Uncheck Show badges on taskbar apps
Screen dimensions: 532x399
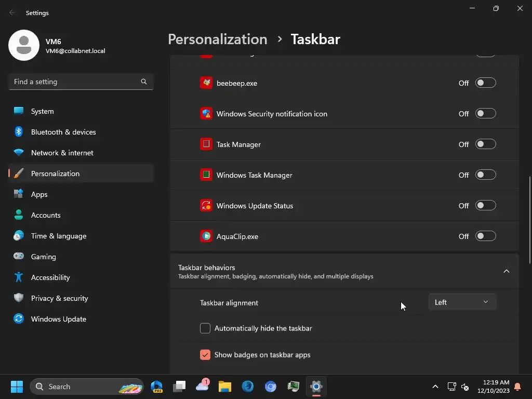(205, 354)
